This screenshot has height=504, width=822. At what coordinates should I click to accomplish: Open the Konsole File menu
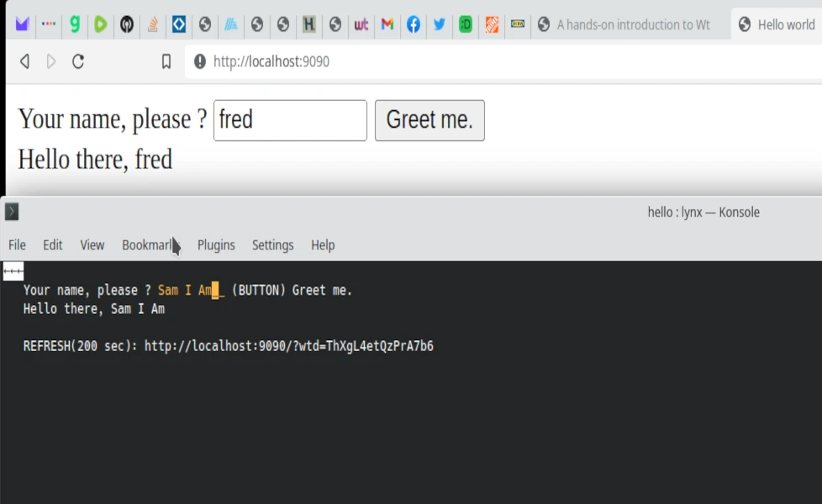click(17, 245)
